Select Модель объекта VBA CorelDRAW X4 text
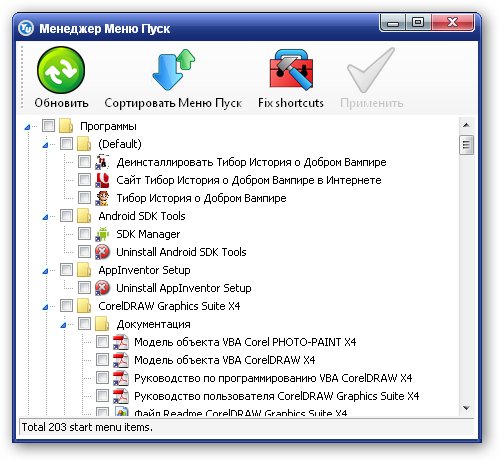The width and height of the screenshot is (500, 461). [x=224, y=360]
